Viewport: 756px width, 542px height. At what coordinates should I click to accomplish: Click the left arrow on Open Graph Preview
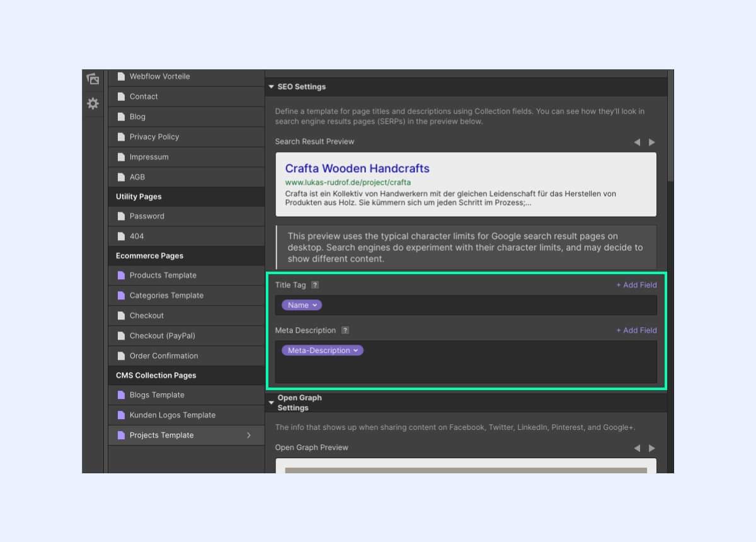(x=637, y=448)
